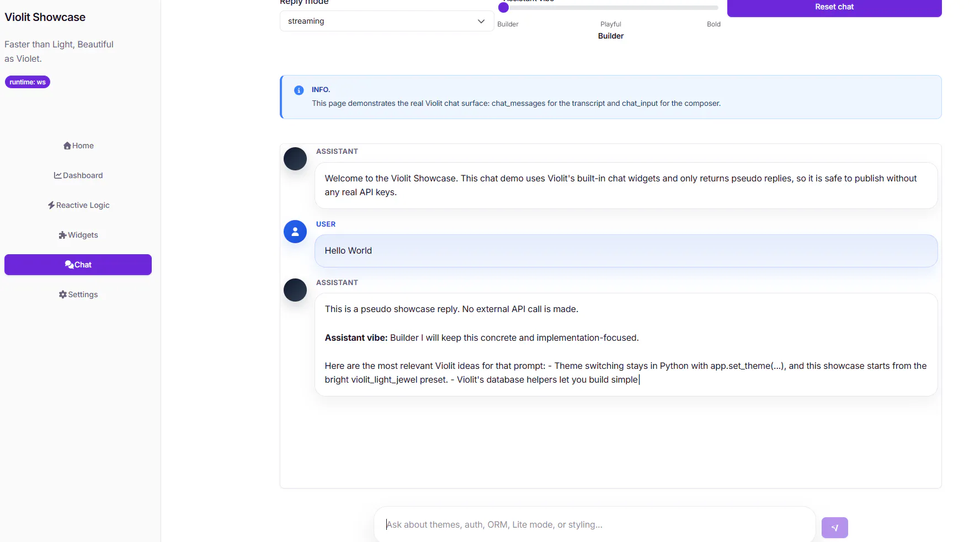Click the USER role label

(x=326, y=224)
